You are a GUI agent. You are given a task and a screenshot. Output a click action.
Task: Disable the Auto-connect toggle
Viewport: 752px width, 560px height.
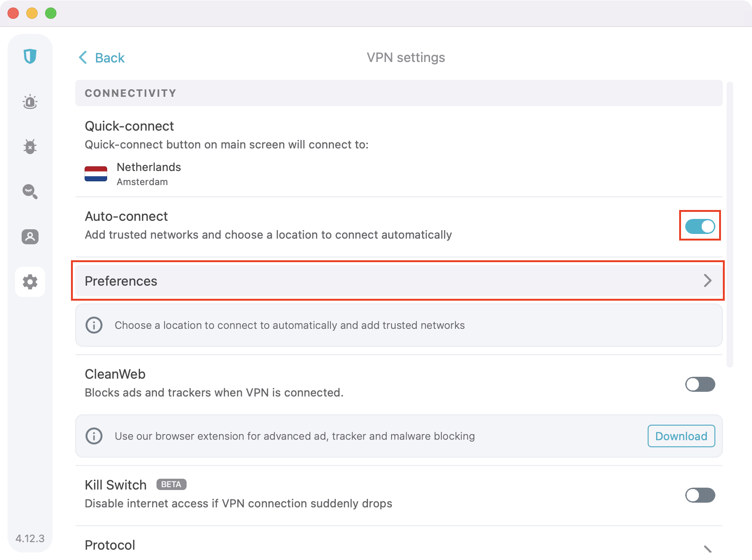pyautogui.click(x=700, y=226)
